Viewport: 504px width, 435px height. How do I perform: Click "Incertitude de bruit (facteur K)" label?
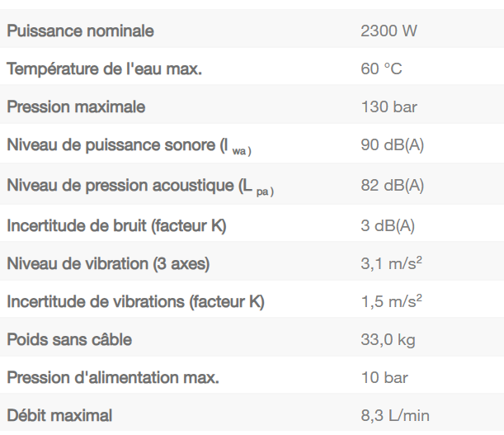tap(116, 225)
